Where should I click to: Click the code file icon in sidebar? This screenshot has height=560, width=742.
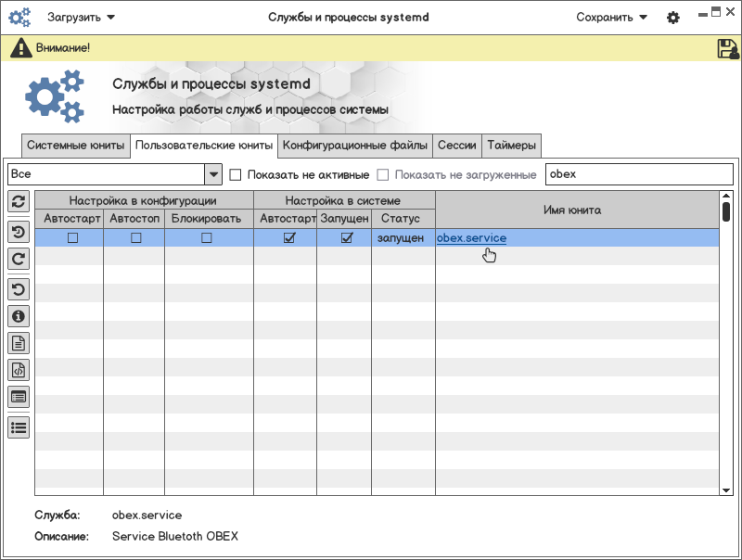click(x=19, y=371)
